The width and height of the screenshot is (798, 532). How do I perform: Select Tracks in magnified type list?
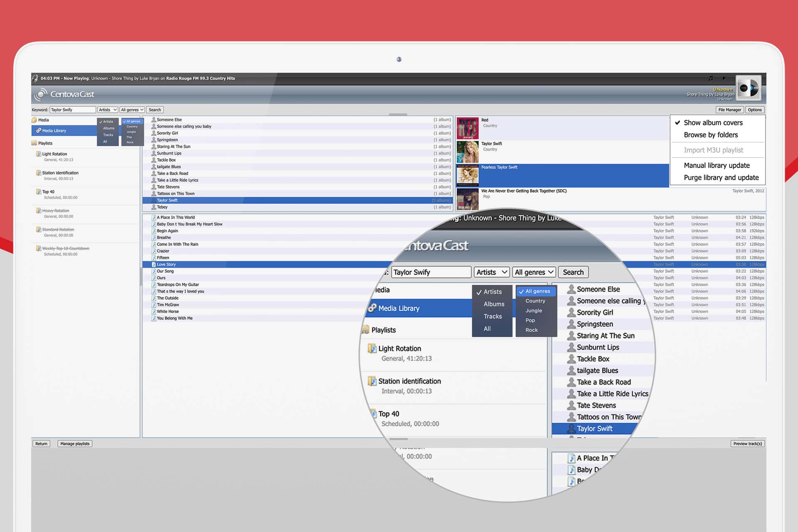click(x=493, y=316)
